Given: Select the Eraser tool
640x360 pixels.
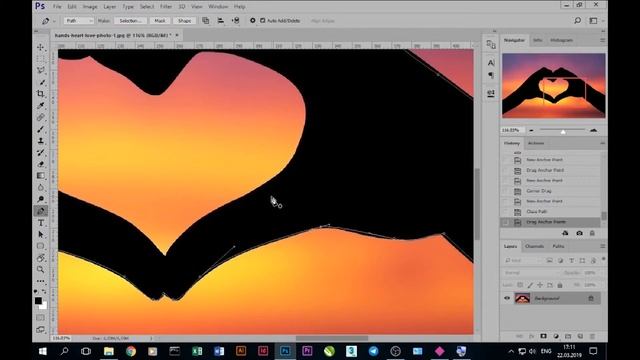Looking at the screenshot, I should pyautogui.click(x=40, y=164).
